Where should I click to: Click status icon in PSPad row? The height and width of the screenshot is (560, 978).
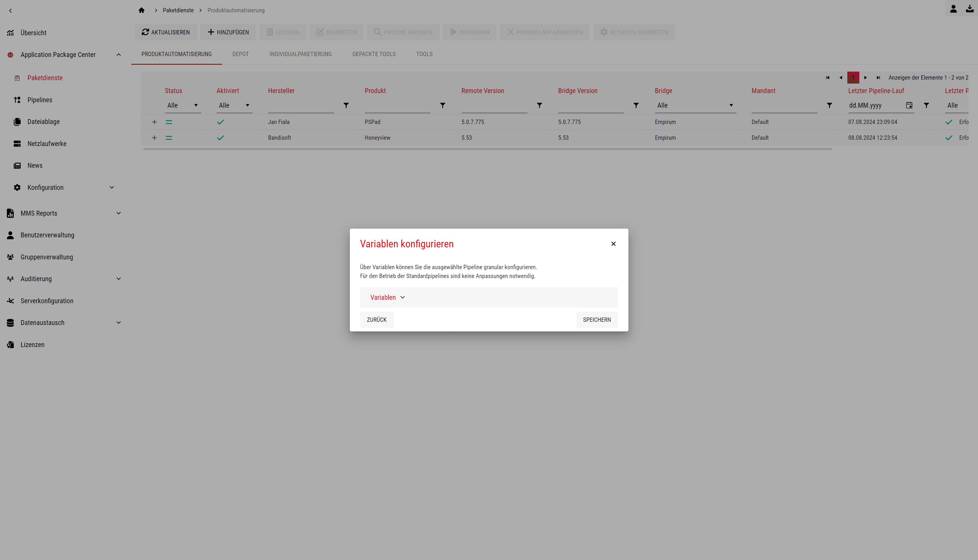[x=169, y=122]
